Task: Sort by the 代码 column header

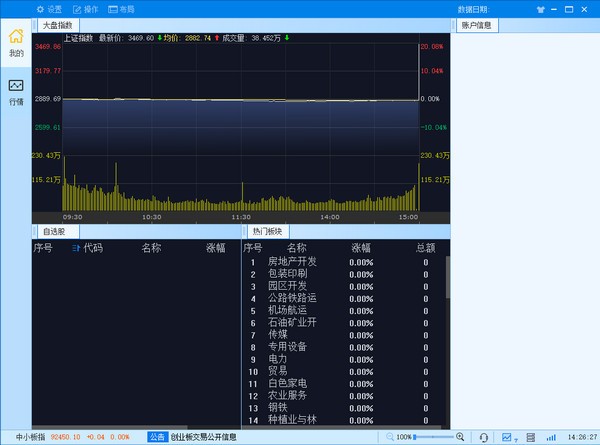Action: coord(92,247)
